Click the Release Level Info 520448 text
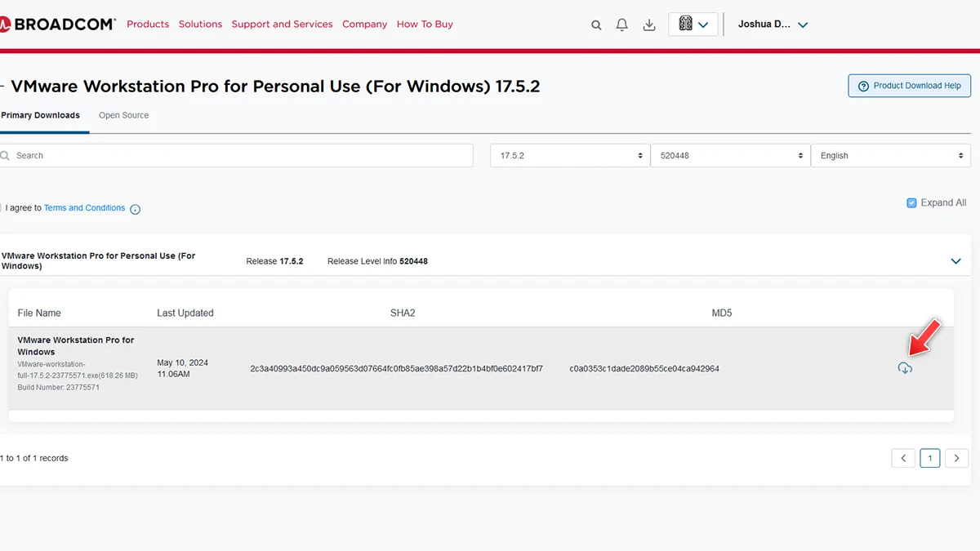 tap(377, 261)
